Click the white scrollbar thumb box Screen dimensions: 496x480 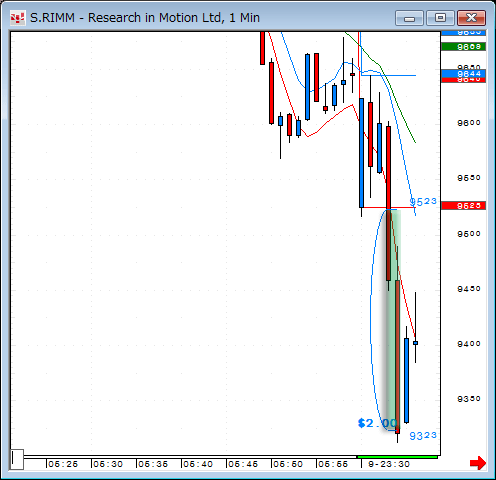tap(17, 459)
